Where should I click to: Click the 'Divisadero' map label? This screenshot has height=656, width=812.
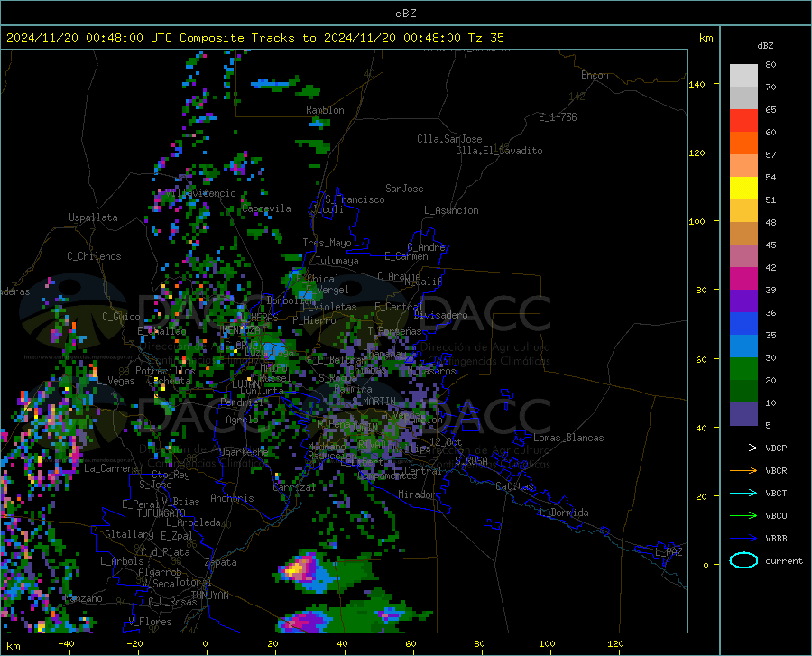440,315
